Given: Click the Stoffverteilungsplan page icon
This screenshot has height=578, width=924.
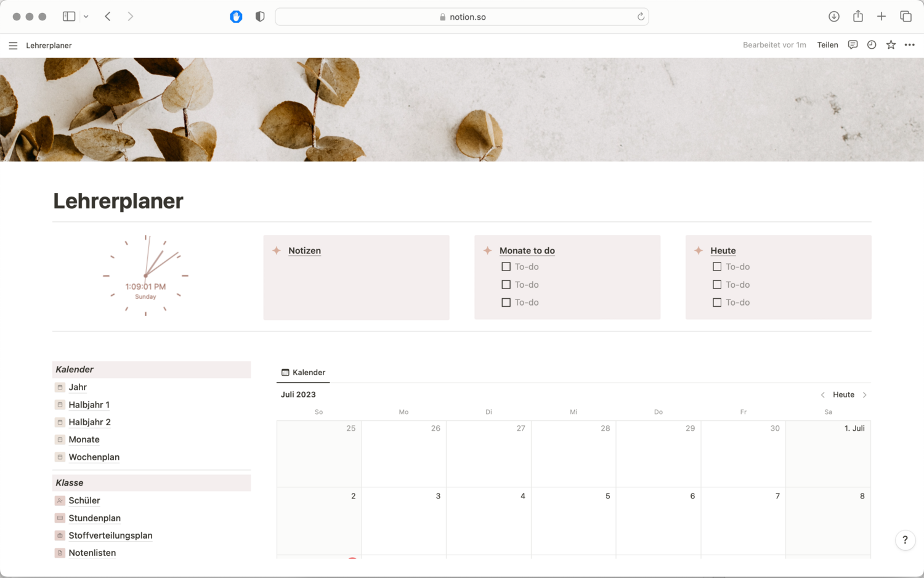Looking at the screenshot, I should coord(60,535).
